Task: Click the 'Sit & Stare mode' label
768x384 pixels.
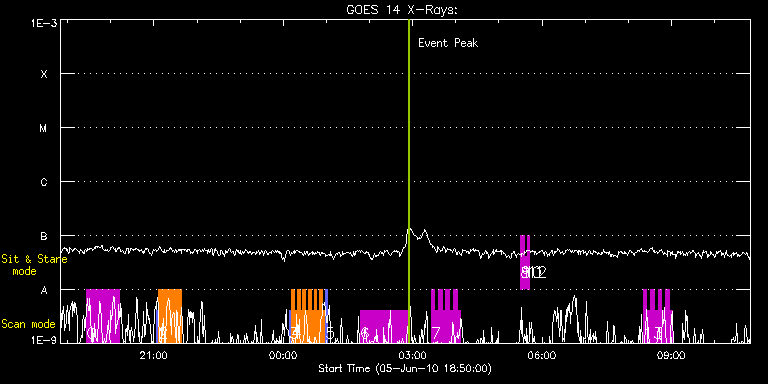Action: (34, 264)
